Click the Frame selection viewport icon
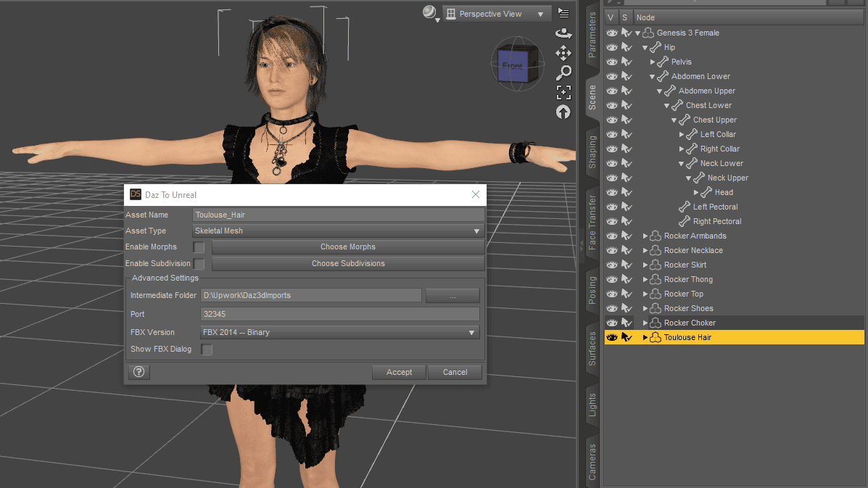 click(x=563, y=92)
